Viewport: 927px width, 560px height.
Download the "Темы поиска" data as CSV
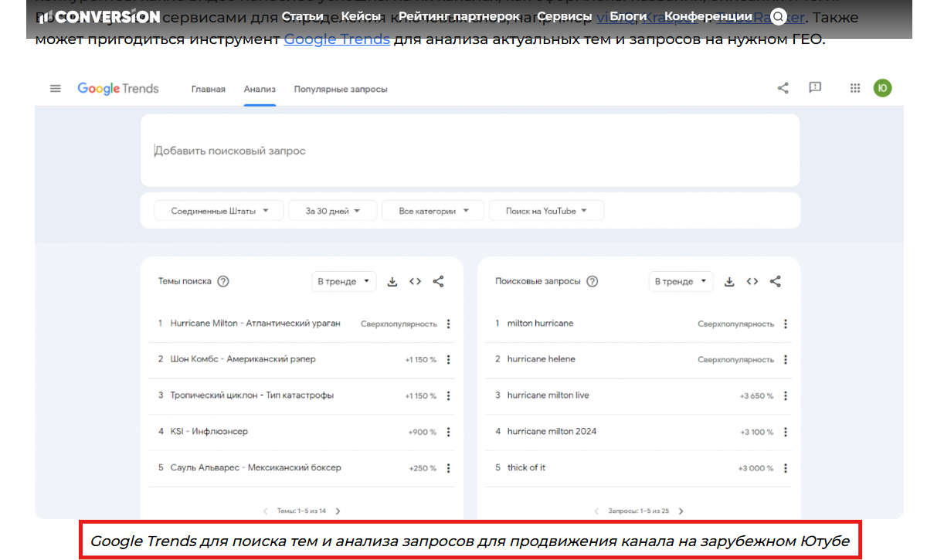click(392, 282)
